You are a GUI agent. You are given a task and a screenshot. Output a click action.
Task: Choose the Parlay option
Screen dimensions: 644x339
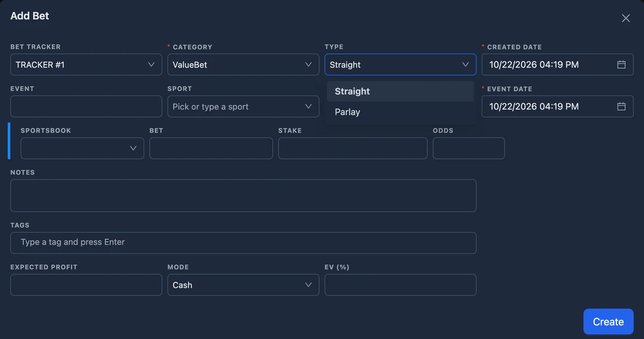pos(400,112)
